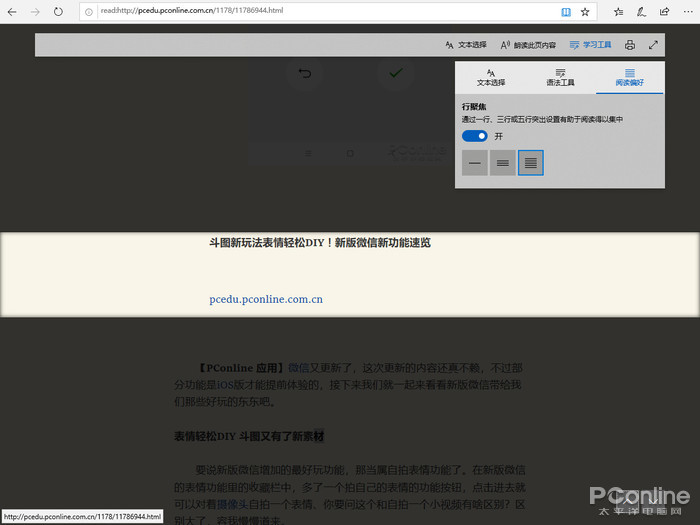This screenshot has width=700, height=525.
Task: Click the browser forward arrow
Action: pos(35,12)
